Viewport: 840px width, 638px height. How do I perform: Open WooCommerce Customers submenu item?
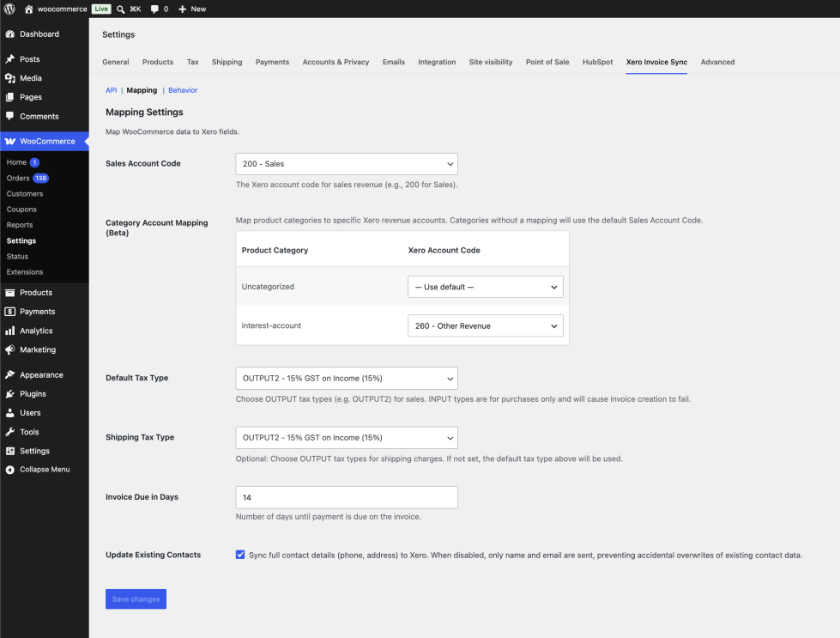point(25,193)
